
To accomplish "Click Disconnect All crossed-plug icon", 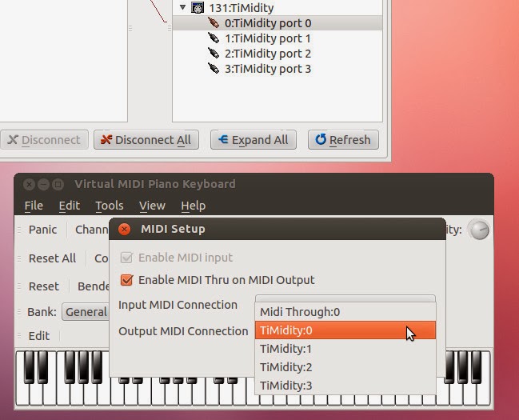I will coord(106,139).
